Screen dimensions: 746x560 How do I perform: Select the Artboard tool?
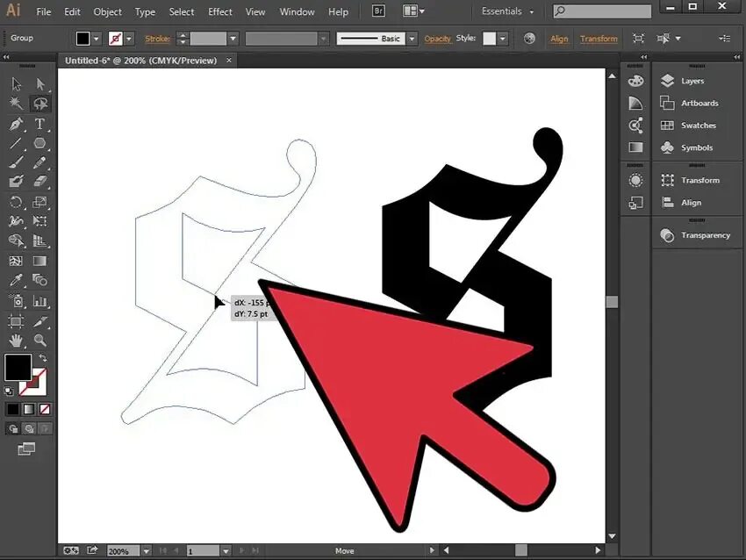click(16, 321)
